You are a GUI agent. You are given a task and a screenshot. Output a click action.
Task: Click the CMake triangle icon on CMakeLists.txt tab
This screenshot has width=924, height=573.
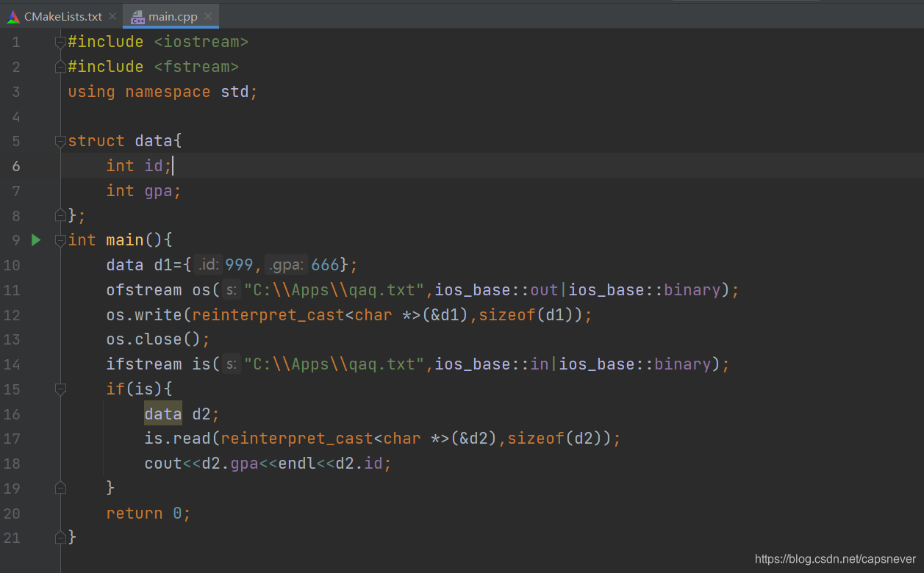(13, 16)
